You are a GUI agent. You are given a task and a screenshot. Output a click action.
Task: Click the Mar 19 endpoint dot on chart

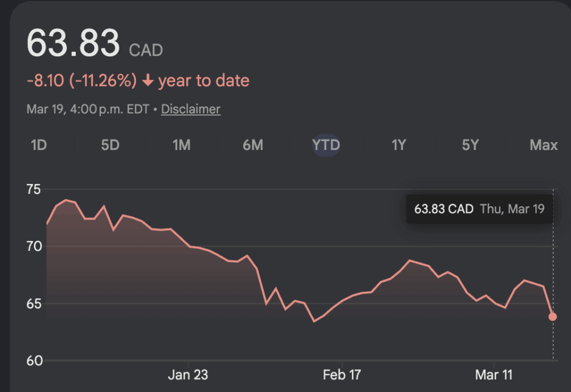pos(553,317)
